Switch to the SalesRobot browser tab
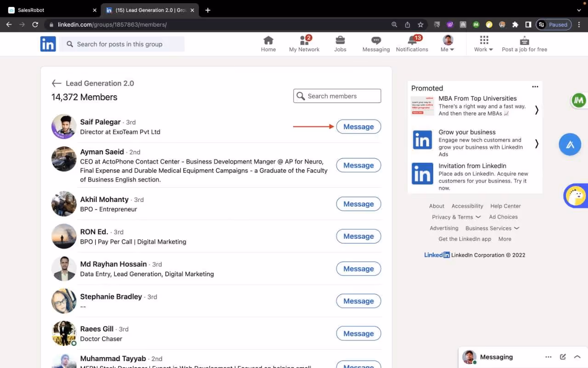 point(51,10)
